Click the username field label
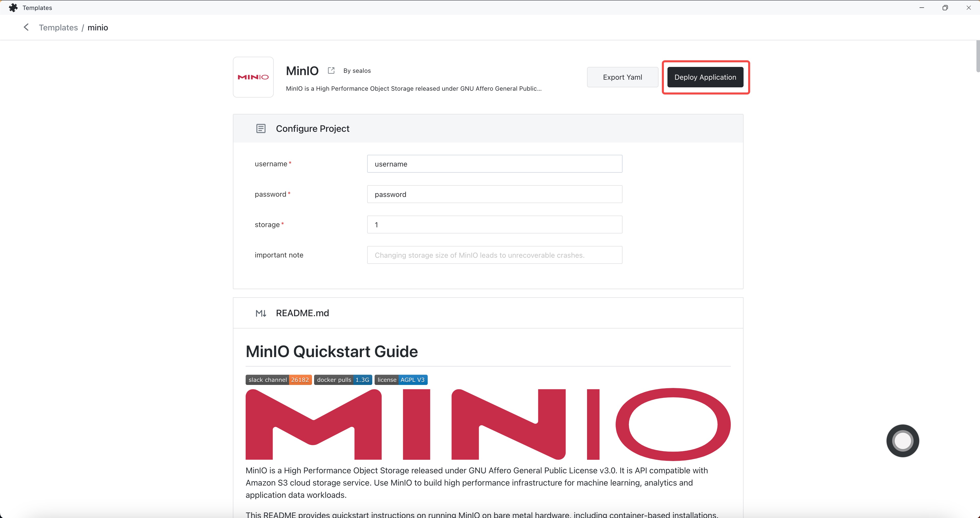Image resolution: width=980 pixels, height=518 pixels. click(x=271, y=164)
